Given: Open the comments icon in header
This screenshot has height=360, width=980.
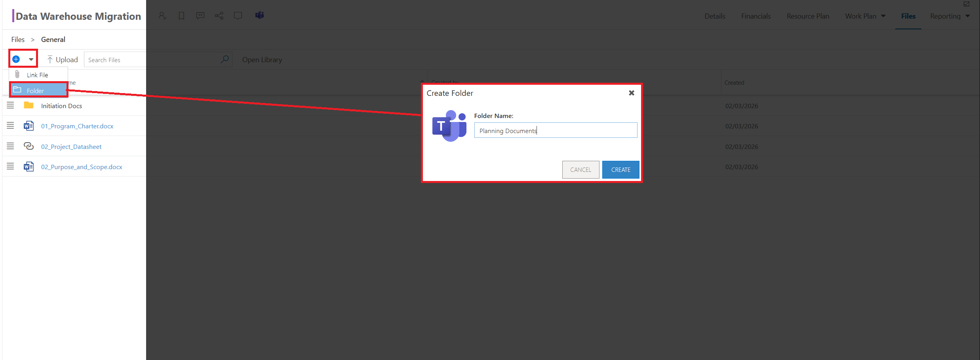Looking at the screenshot, I should pyautogui.click(x=200, y=16).
